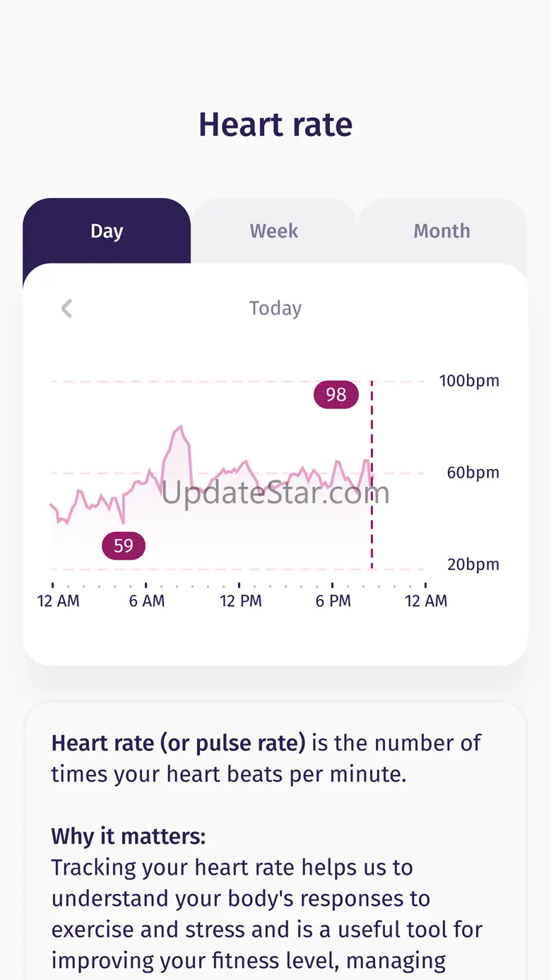
Task: Open the Week tab
Action: [x=274, y=231]
